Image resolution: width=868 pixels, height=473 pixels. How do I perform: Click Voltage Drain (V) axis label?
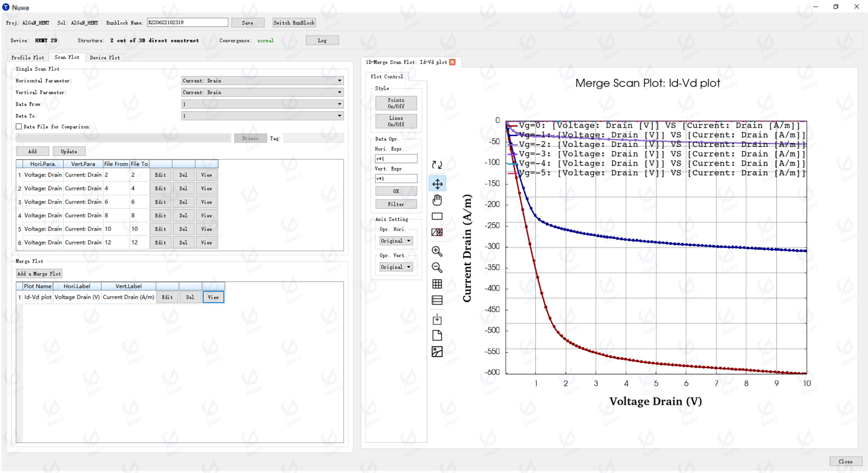coord(655,401)
